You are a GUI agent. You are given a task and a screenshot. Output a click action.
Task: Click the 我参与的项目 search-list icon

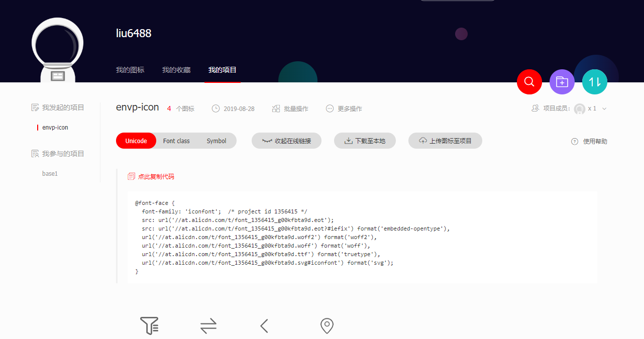coord(35,154)
